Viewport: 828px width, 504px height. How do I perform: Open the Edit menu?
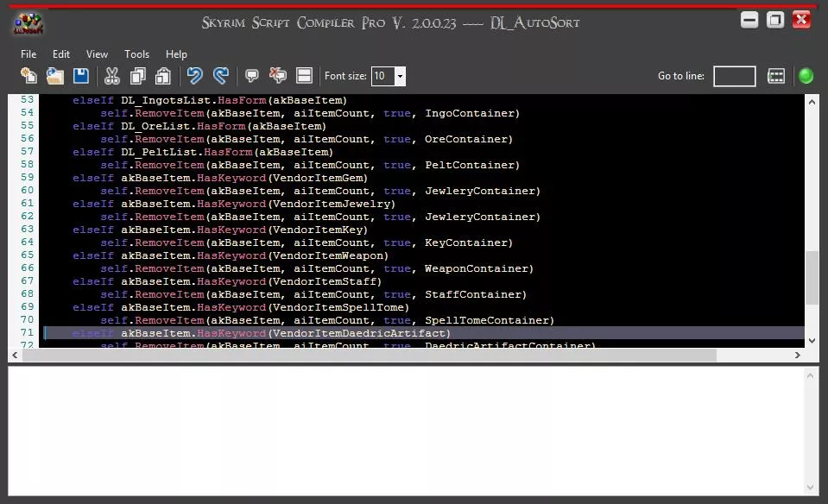(x=60, y=54)
